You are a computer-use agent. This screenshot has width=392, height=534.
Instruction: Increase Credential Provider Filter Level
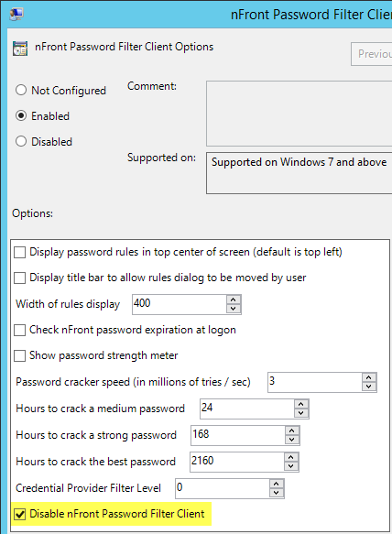click(277, 484)
